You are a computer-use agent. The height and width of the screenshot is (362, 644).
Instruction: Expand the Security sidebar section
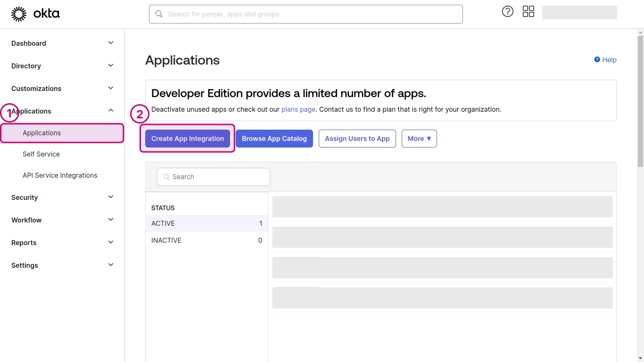click(111, 197)
